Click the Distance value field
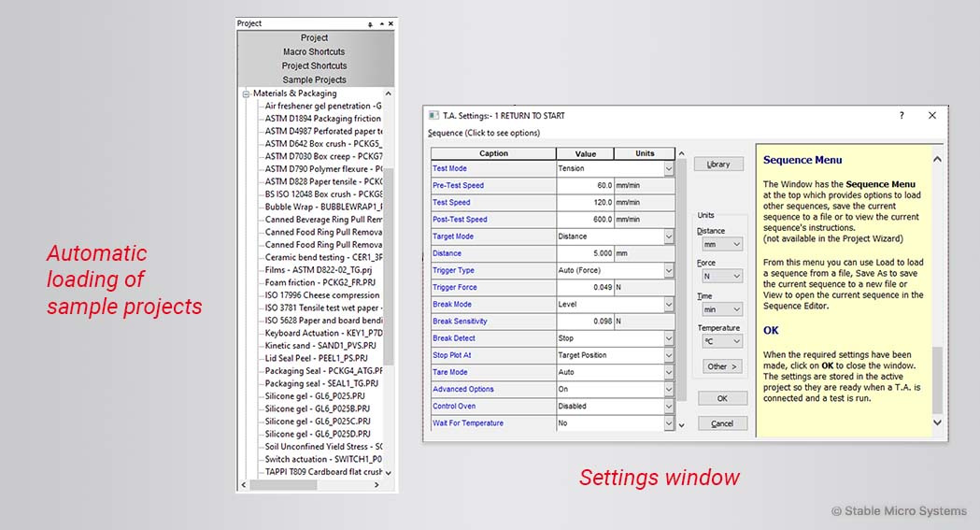 [x=585, y=253]
